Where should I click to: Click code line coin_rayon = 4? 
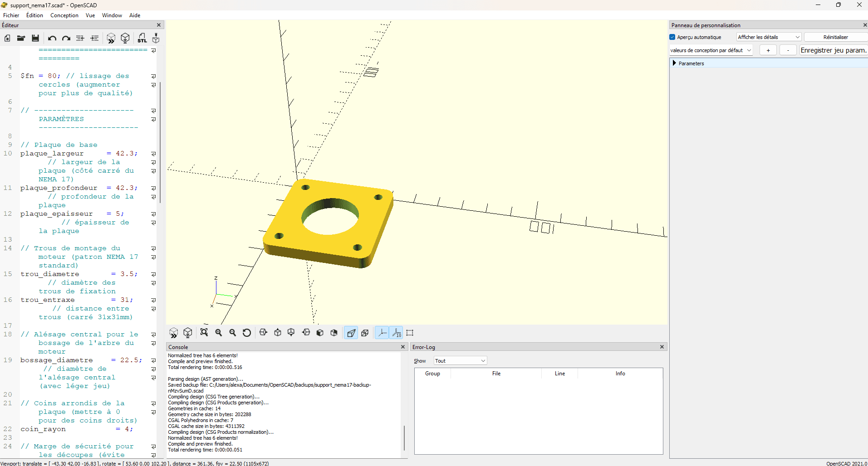(x=77, y=429)
